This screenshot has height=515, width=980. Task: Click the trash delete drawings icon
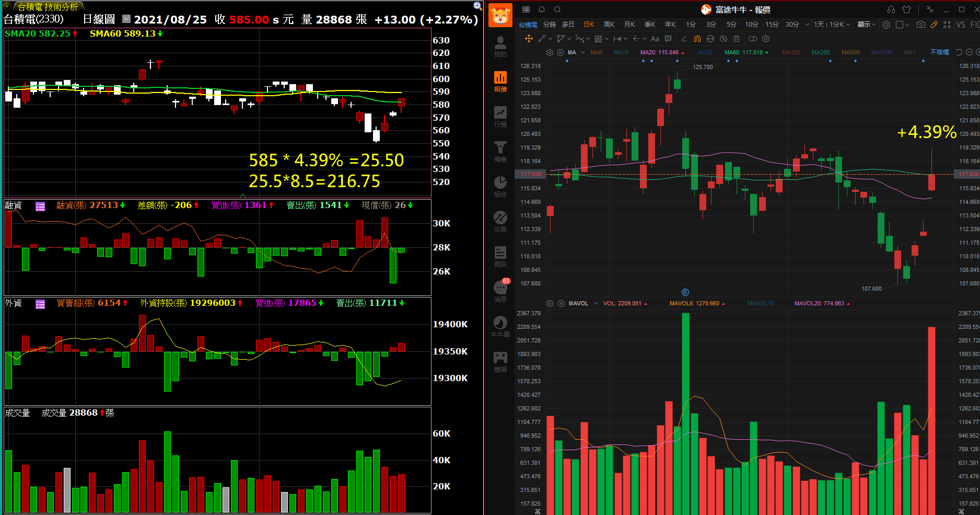(x=737, y=39)
